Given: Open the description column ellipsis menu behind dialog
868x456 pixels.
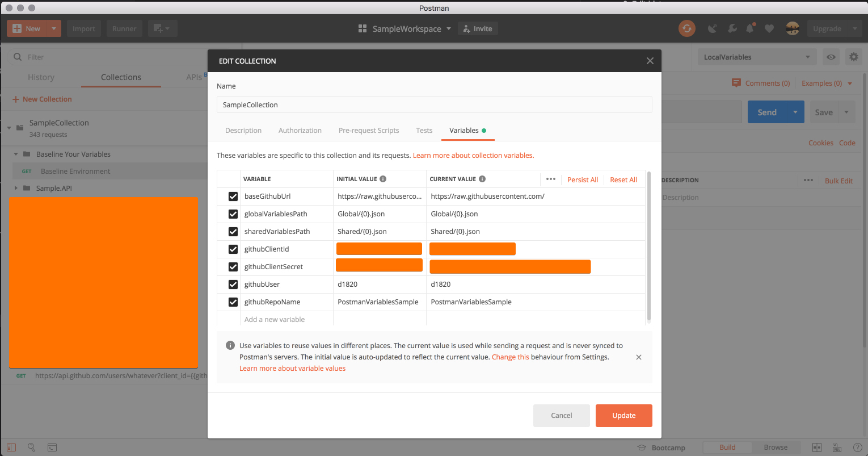Looking at the screenshot, I should pos(808,181).
